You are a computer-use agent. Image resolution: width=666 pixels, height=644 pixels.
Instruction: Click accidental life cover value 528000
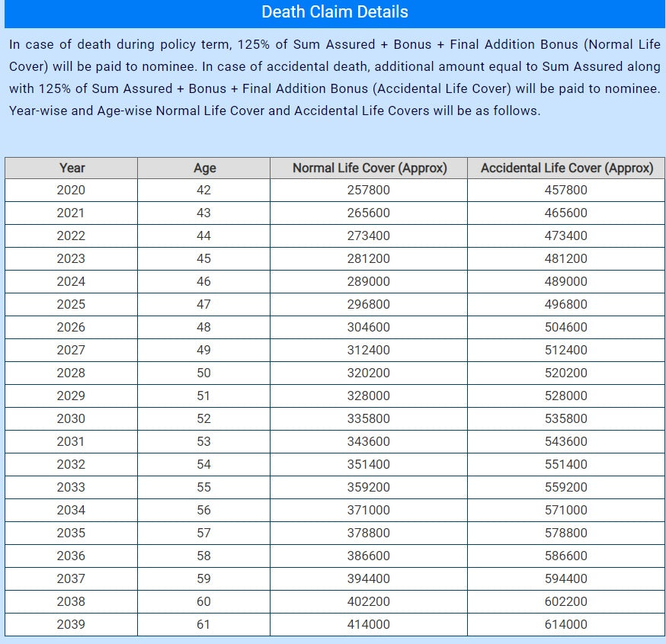coord(566,396)
